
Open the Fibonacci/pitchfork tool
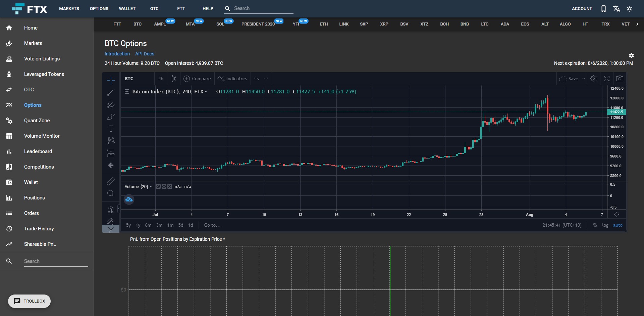111,105
